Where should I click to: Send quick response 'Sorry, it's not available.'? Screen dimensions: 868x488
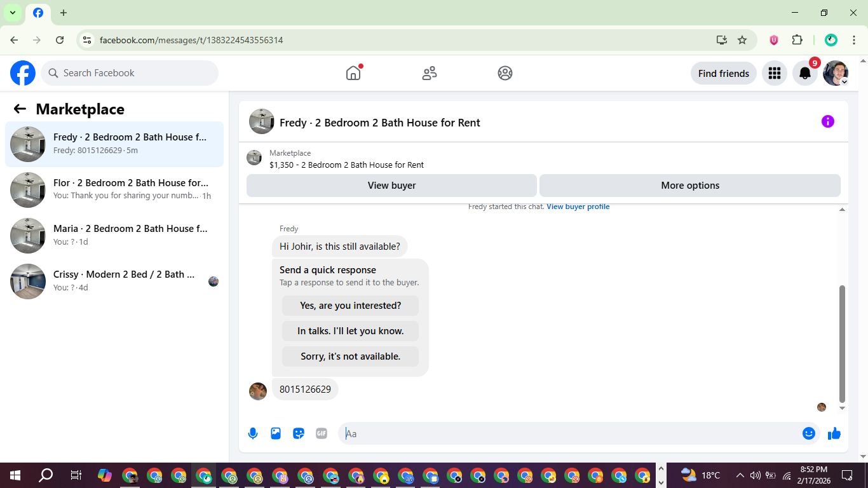351,356
